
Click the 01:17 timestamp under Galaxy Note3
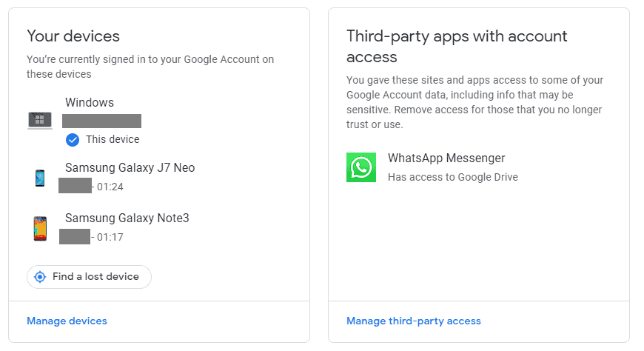pos(110,237)
